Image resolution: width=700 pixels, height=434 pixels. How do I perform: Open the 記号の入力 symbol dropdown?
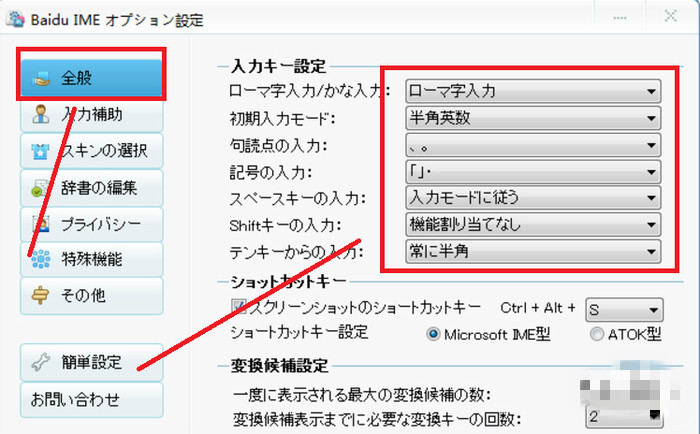click(x=533, y=172)
